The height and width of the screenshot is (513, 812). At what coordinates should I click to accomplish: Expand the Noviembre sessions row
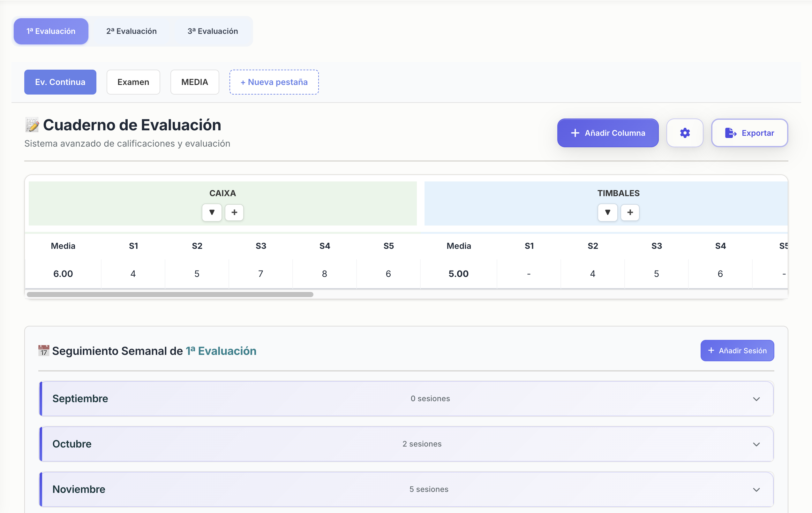406,489
